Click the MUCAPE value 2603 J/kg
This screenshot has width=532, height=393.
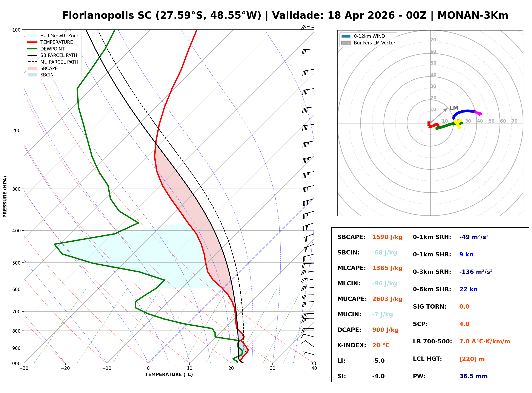point(387,299)
